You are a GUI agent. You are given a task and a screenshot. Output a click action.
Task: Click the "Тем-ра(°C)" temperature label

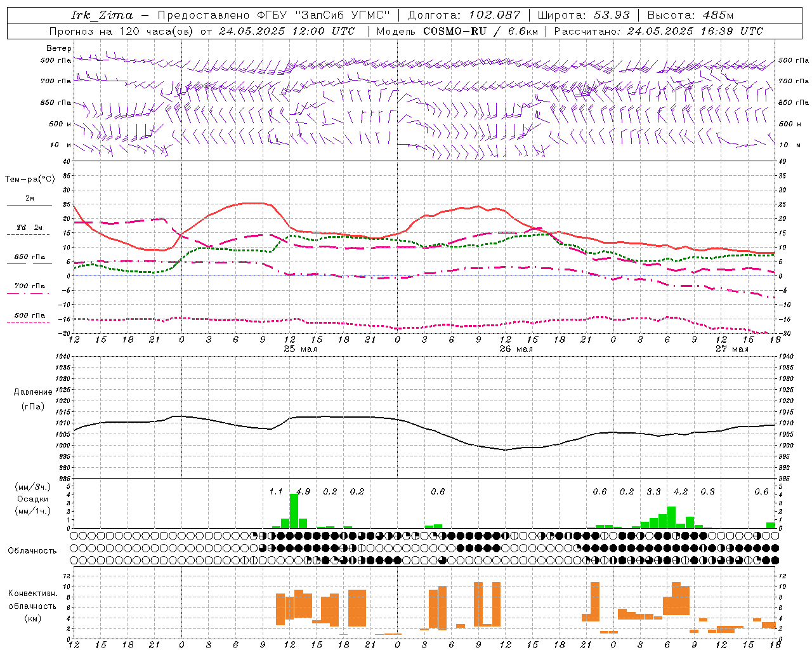[x=30, y=180]
